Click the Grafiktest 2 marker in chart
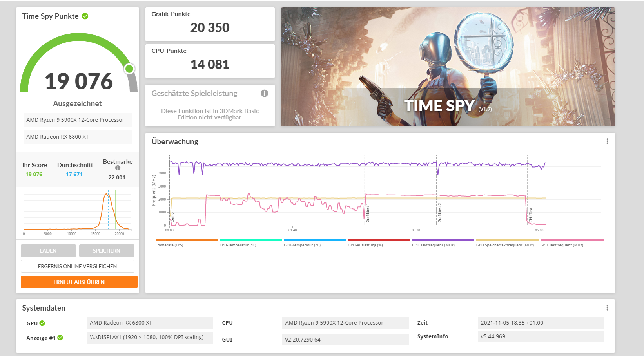 [440, 213]
